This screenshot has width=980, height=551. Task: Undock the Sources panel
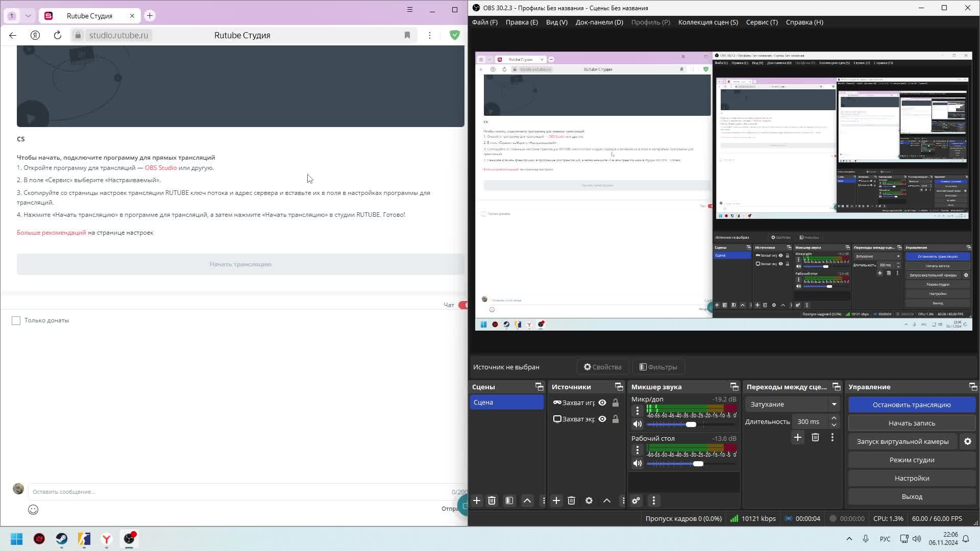tap(619, 387)
